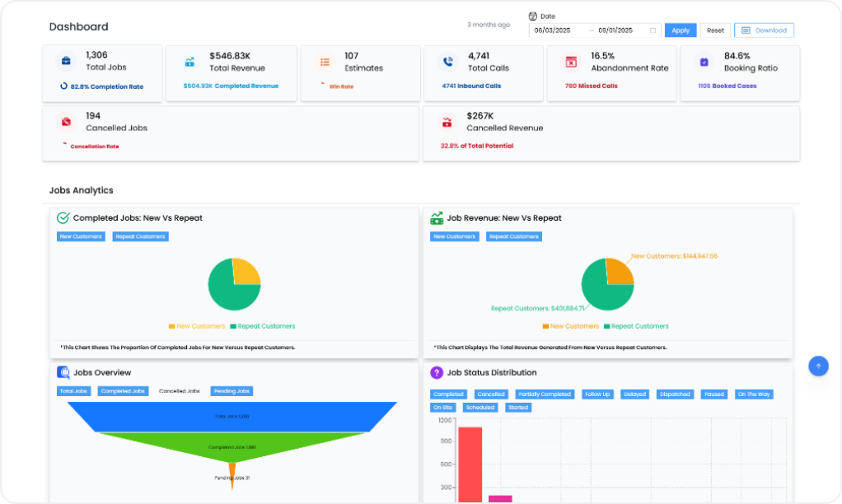
Task: Toggle the Dispatched status filter chip
Action: pos(675,394)
